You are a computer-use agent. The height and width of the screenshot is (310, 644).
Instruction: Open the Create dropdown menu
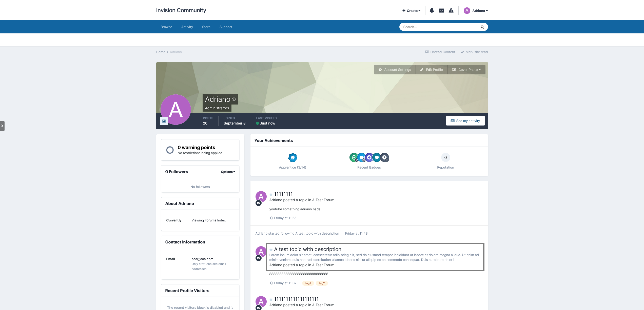pyautogui.click(x=411, y=11)
